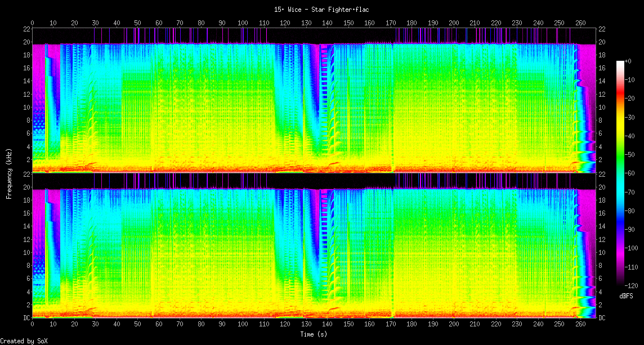Click the "Time (s)" axis label
The image size is (644, 345).
click(313, 334)
